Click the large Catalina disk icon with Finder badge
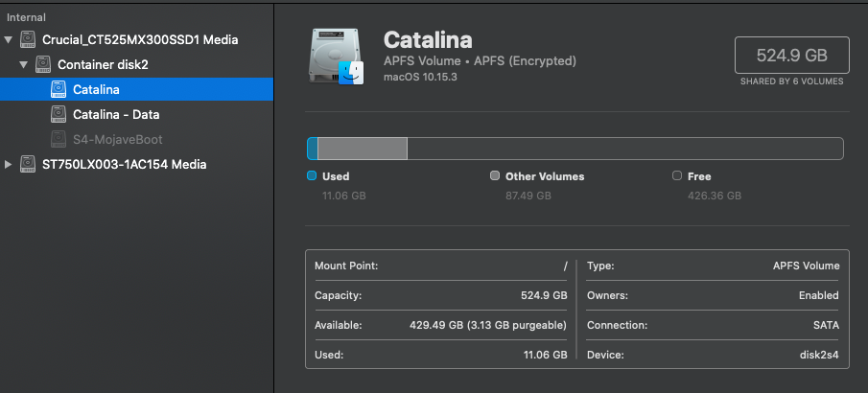The image size is (868, 393). pyautogui.click(x=336, y=57)
